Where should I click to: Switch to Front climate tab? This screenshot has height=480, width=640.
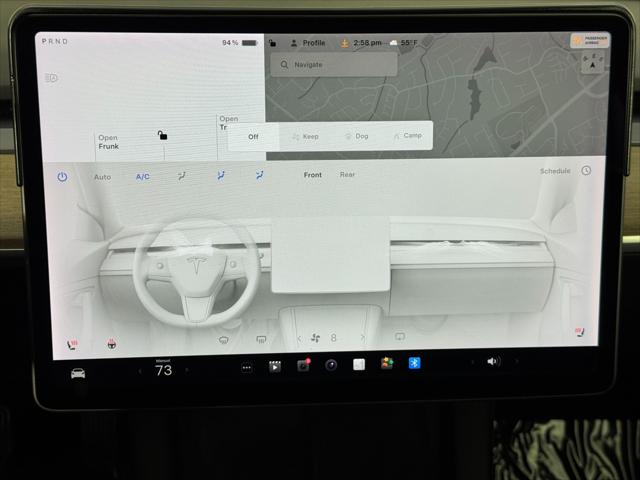313,175
